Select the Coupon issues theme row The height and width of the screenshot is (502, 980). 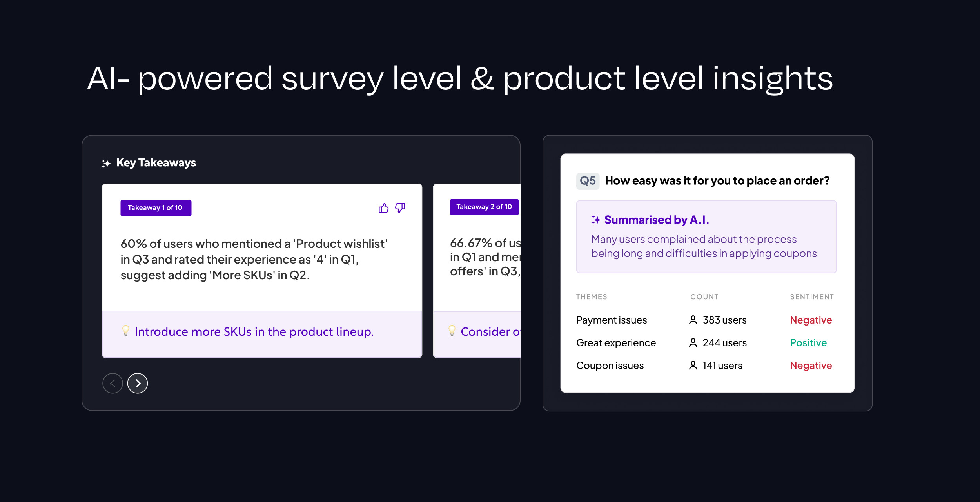610,366
